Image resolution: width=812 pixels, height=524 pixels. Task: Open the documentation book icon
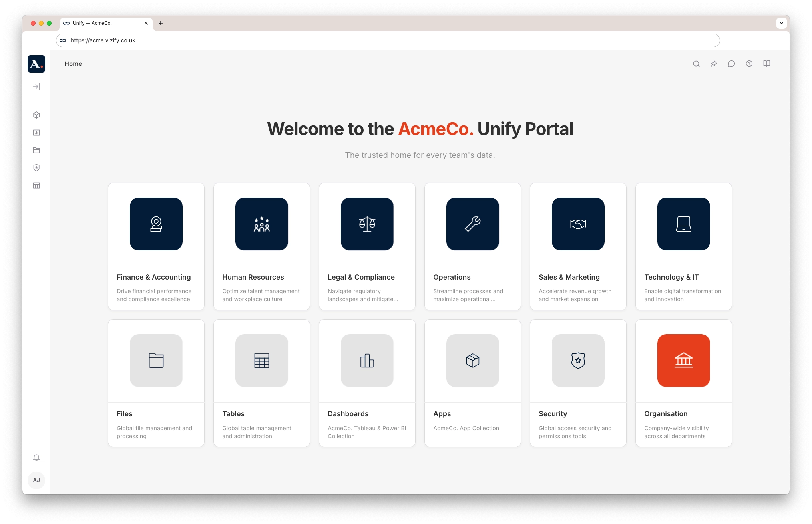[x=767, y=64]
